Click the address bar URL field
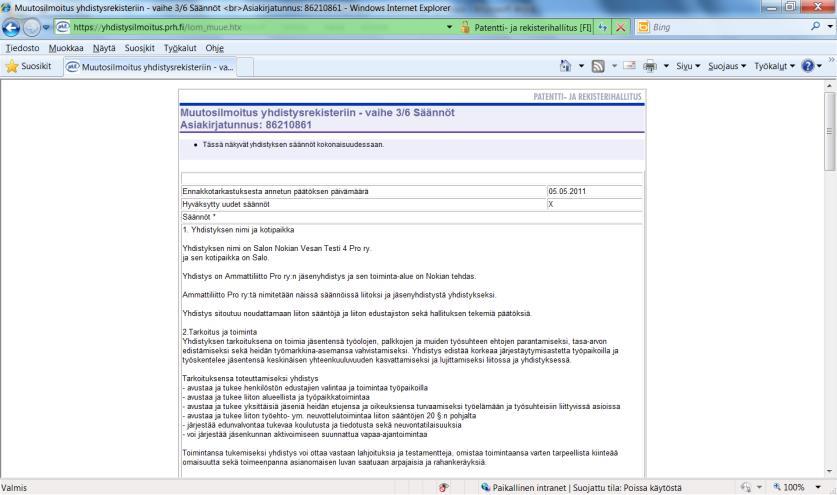The width and height of the screenshot is (837, 495). pos(256,27)
